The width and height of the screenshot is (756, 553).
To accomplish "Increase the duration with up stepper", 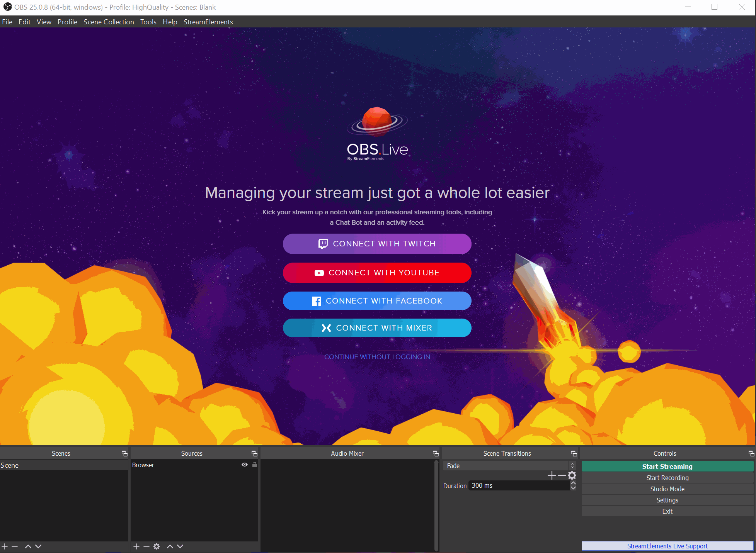I will [573, 483].
